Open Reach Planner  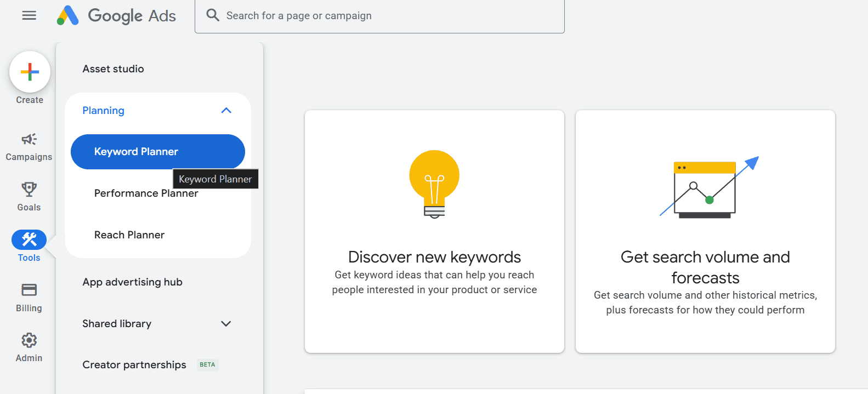129,235
